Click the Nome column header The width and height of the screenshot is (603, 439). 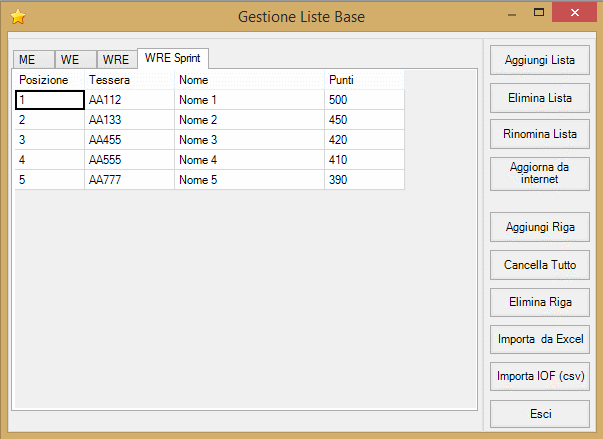click(249, 80)
